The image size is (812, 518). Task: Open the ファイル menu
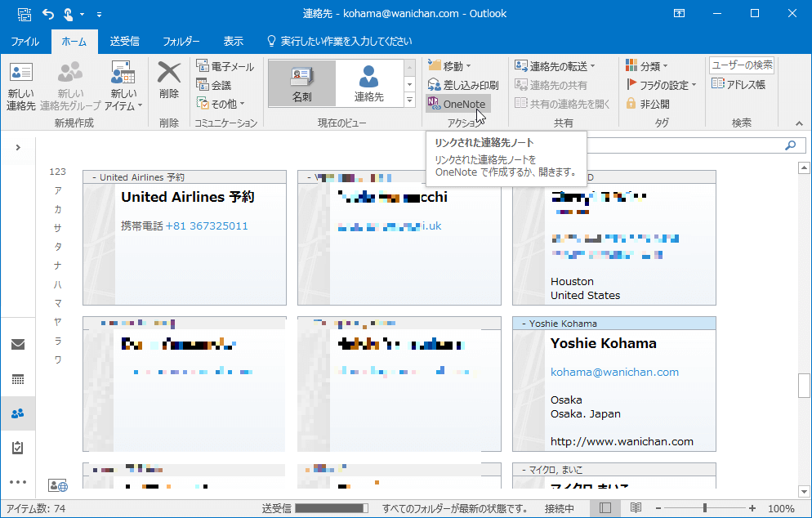coord(25,39)
